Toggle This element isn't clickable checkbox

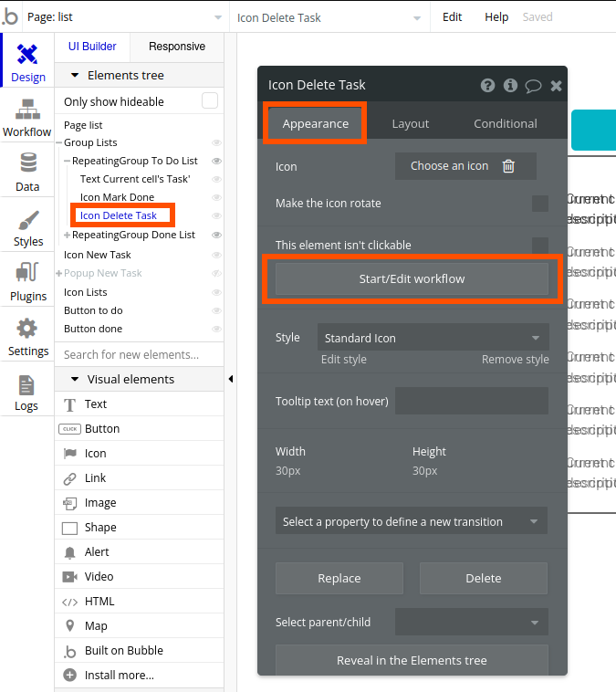540,245
